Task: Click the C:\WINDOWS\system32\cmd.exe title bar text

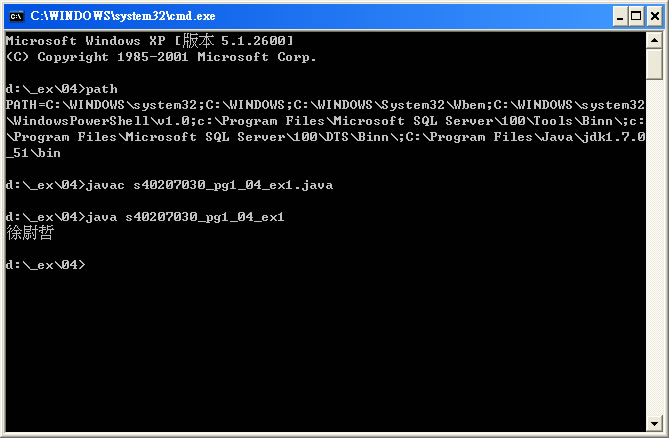Action: [123, 16]
